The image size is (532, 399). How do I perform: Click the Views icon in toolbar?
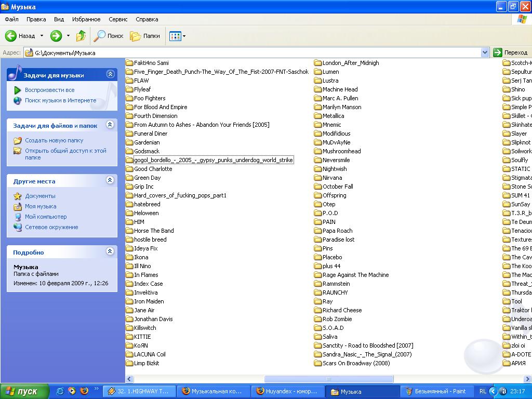(175, 36)
